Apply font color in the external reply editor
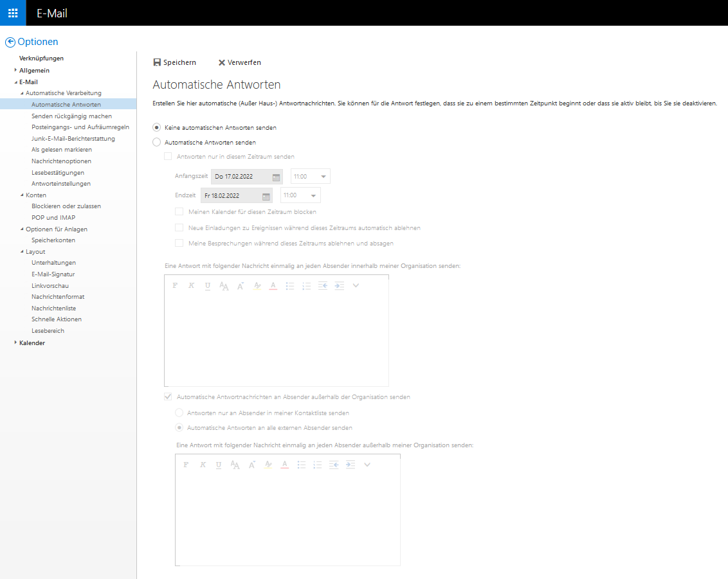 284,464
